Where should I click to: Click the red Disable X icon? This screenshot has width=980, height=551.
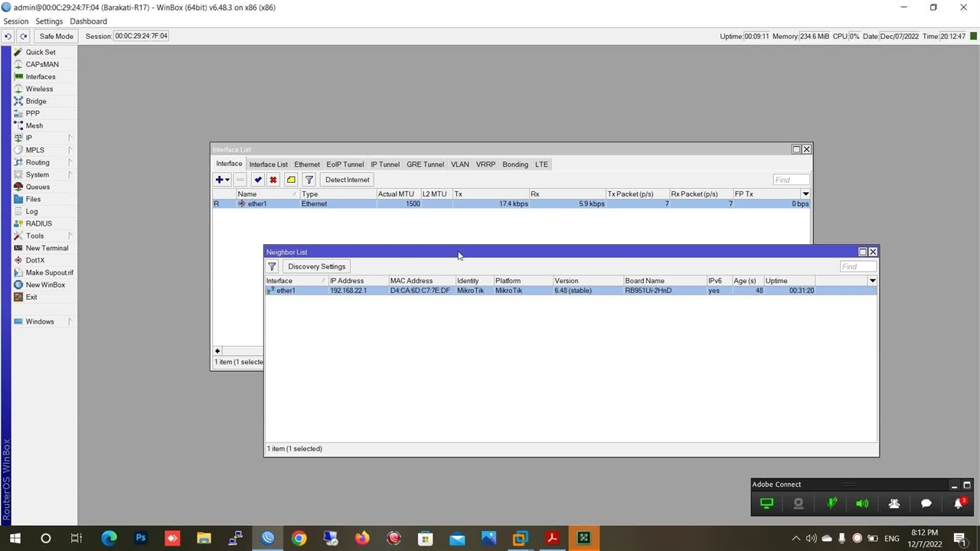[273, 180]
